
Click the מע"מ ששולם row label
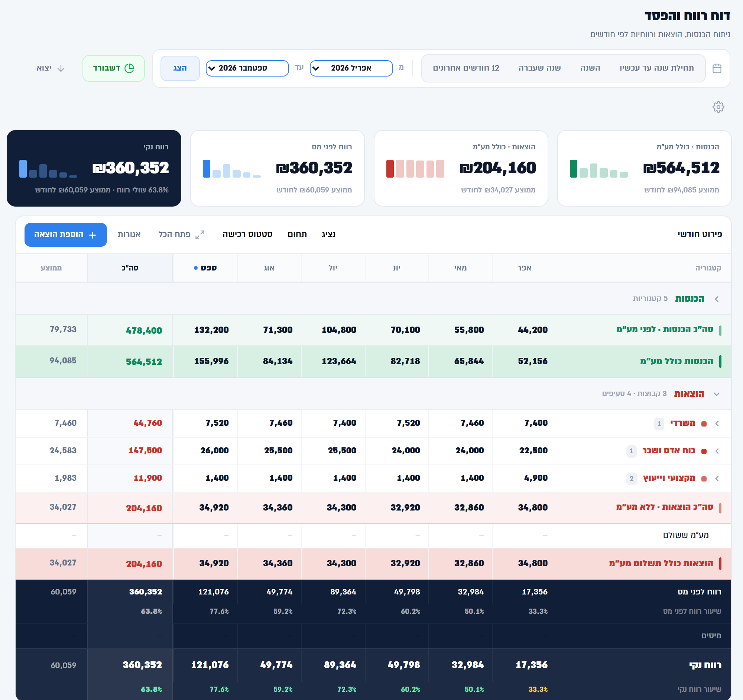686,535
